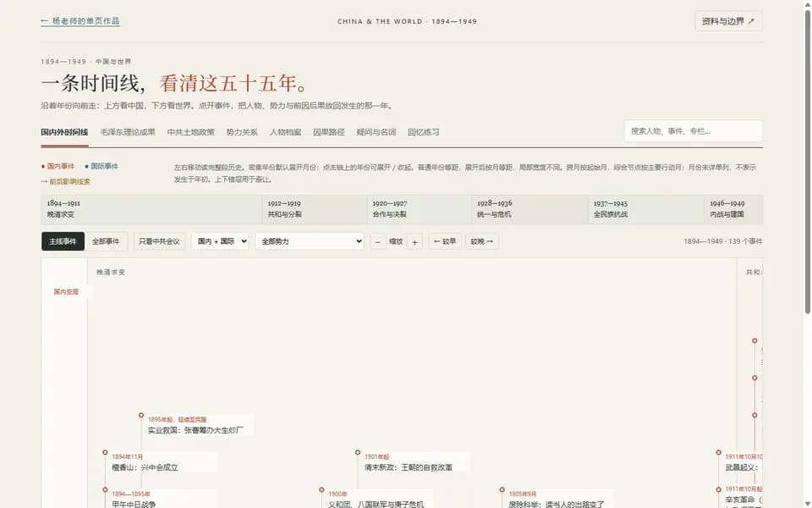Open the 疑问与名词 tab
This screenshot has height=508, width=812.
click(376, 132)
